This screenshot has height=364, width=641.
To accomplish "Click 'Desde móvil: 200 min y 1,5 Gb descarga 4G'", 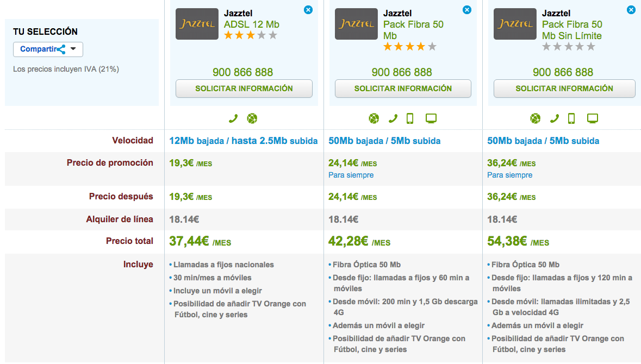I will [x=405, y=307].
